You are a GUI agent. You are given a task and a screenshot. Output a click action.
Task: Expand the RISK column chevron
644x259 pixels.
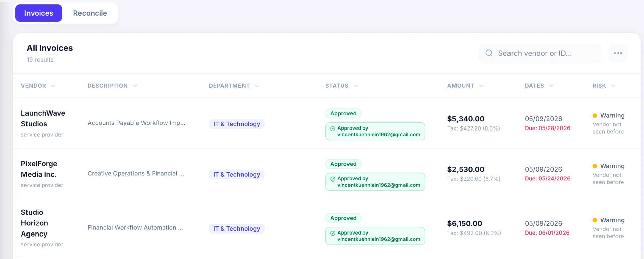[613, 86]
